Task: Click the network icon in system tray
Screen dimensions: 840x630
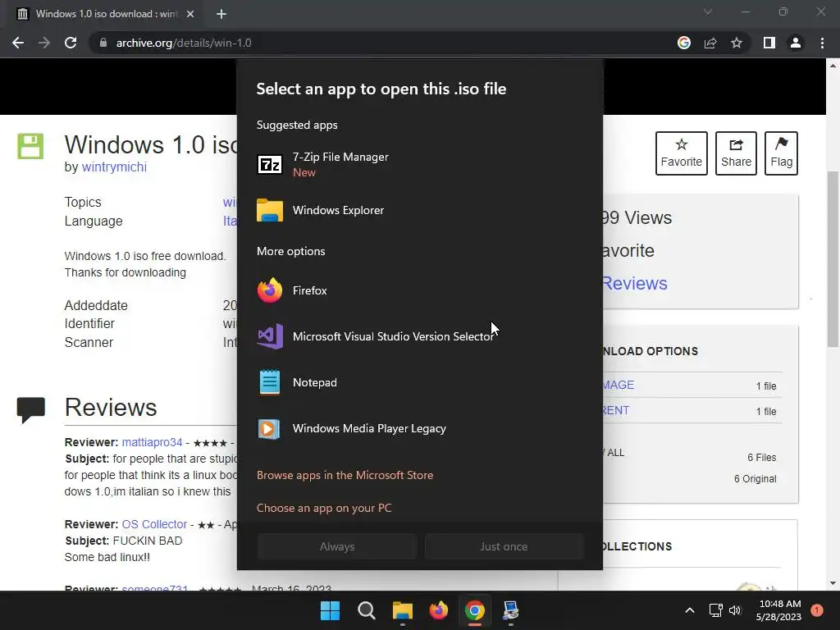Action: (715, 610)
